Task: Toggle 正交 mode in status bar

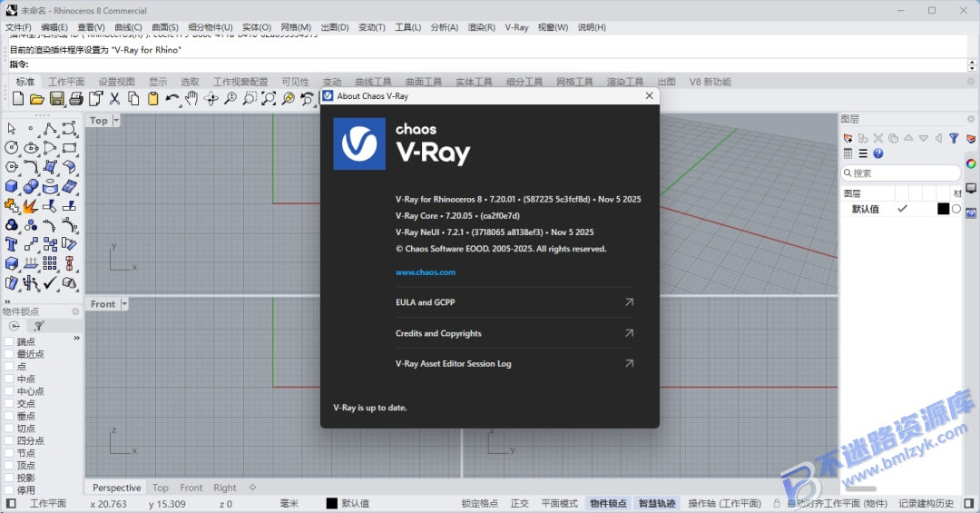Action: [x=519, y=504]
